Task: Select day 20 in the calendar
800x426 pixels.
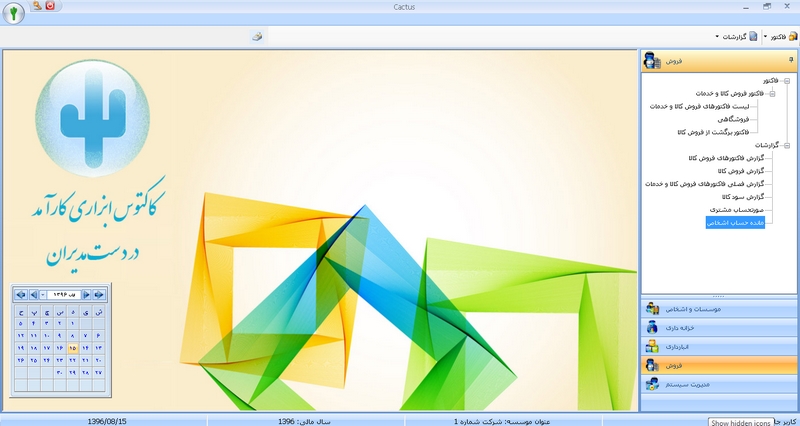Action: (98, 360)
